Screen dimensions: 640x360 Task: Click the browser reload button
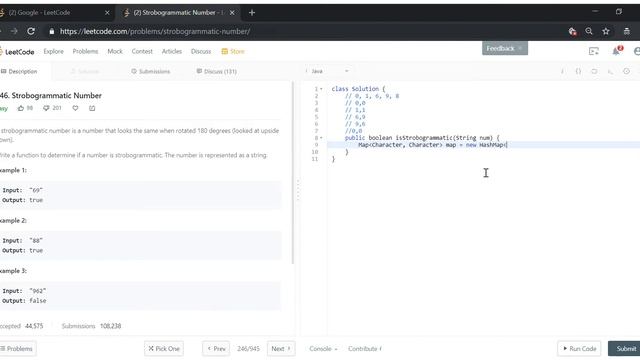31,31
